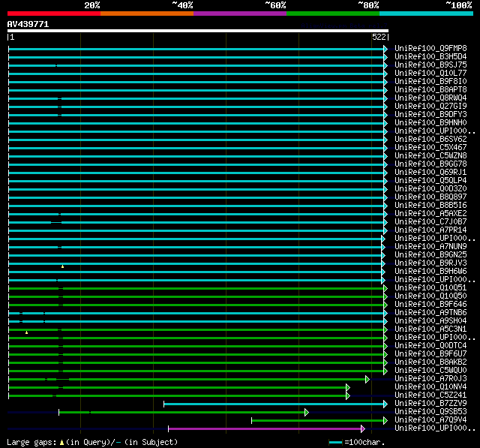The width and height of the screenshot is (480, 448).
Task: Click the red 20% legend color segment
Action: (x=53, y=14)
